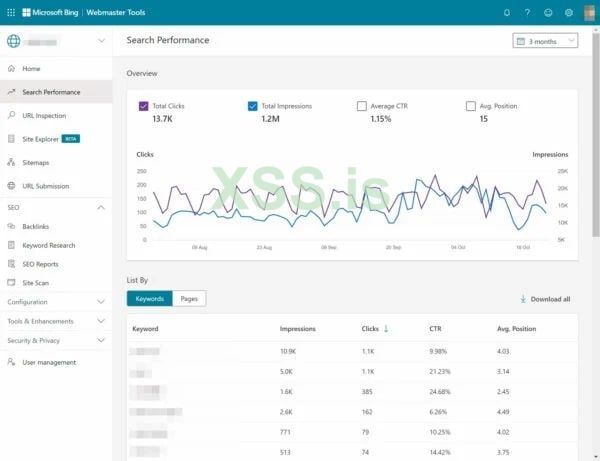Click the Site Explorer BETA badge

tap(71, 138)
